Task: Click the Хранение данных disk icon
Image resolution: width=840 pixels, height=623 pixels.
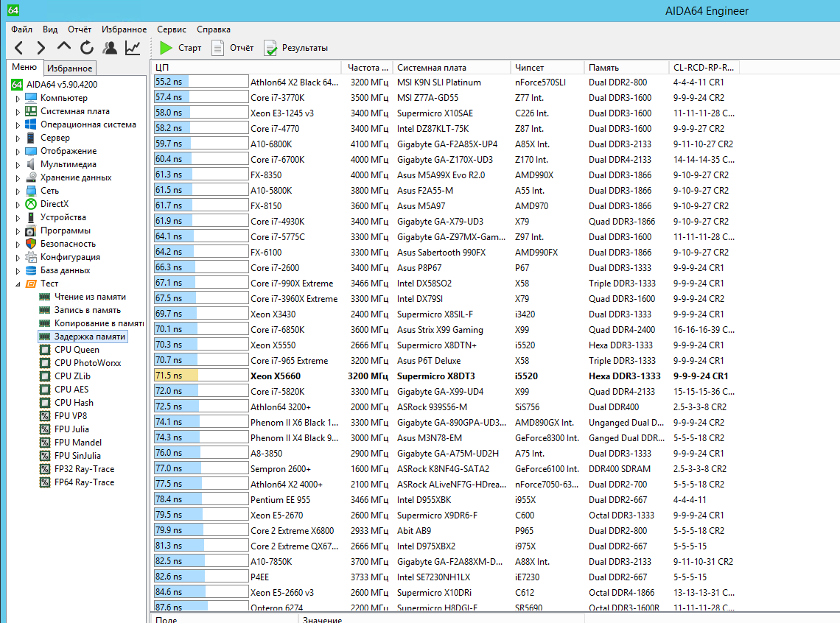Action: coord(31,177)
